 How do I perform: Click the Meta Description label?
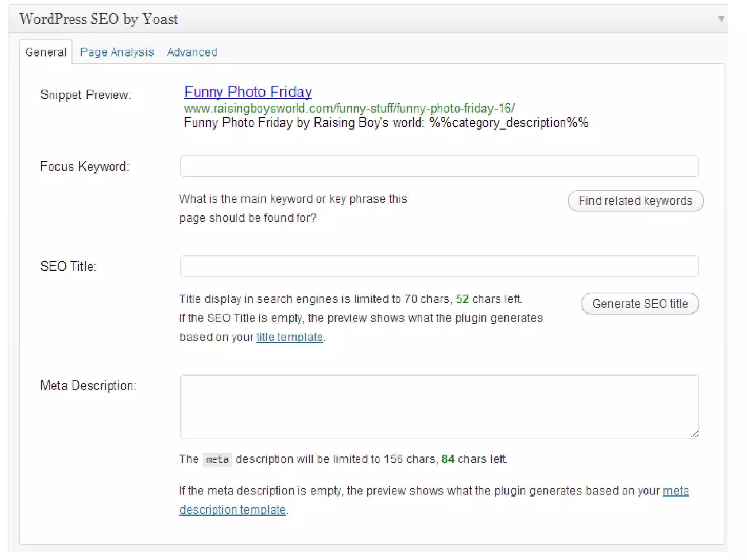click(x=88, y=385)
